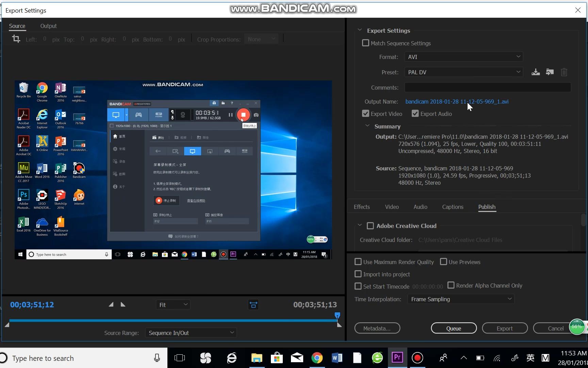Click the Comments input field
588x368 pixels.
pos(488,88)
